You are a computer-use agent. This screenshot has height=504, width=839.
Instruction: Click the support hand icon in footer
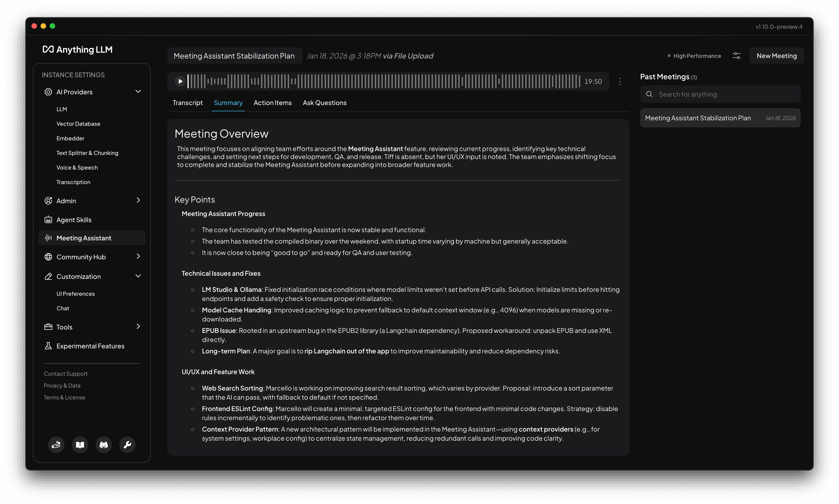56,445
